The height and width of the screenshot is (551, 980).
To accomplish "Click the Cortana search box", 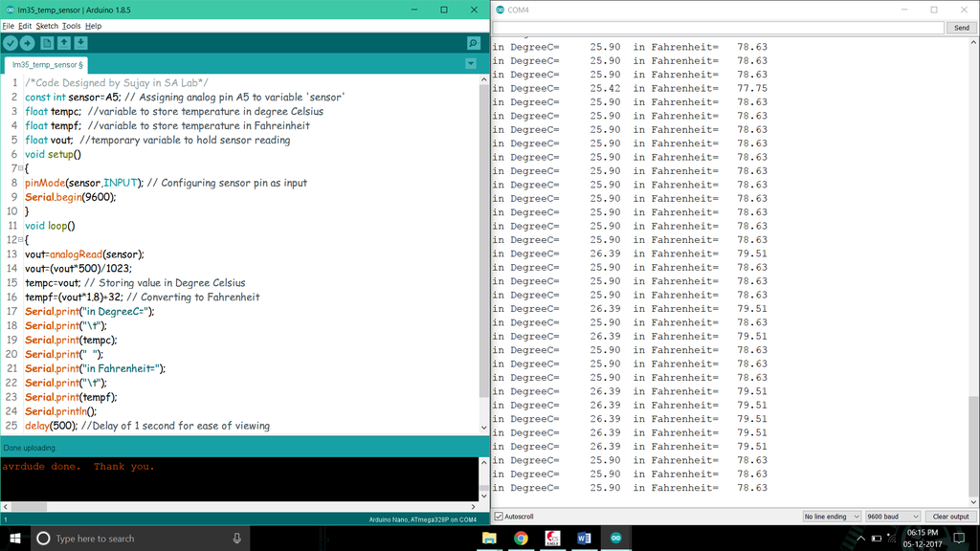I will pyautogui.click(x=140, y=538).
